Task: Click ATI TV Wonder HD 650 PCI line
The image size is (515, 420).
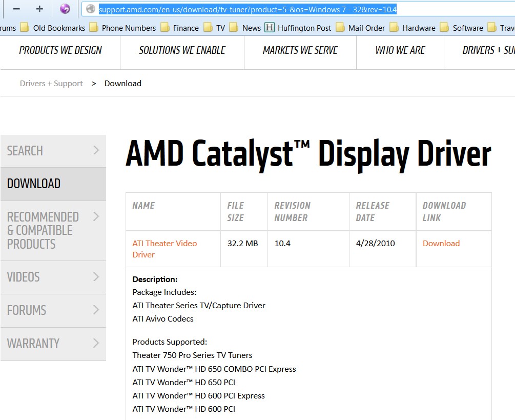Action: pos(184,383)
